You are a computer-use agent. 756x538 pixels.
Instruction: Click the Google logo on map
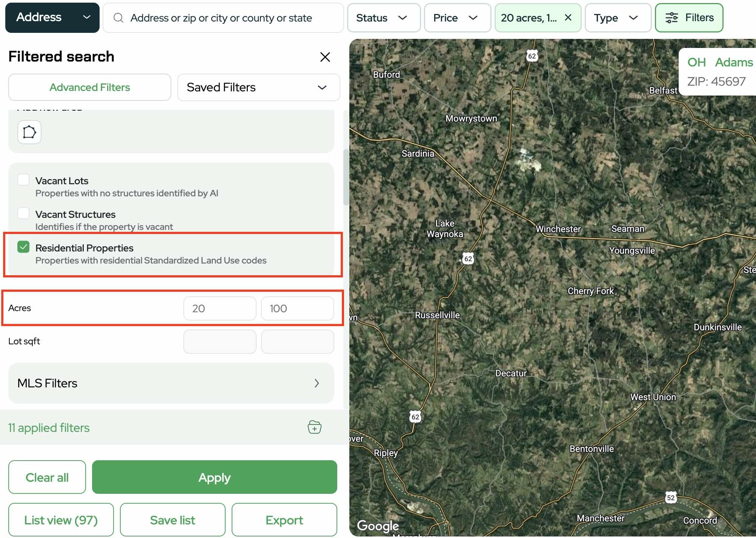pyautogui.click(x=378, y=525)
